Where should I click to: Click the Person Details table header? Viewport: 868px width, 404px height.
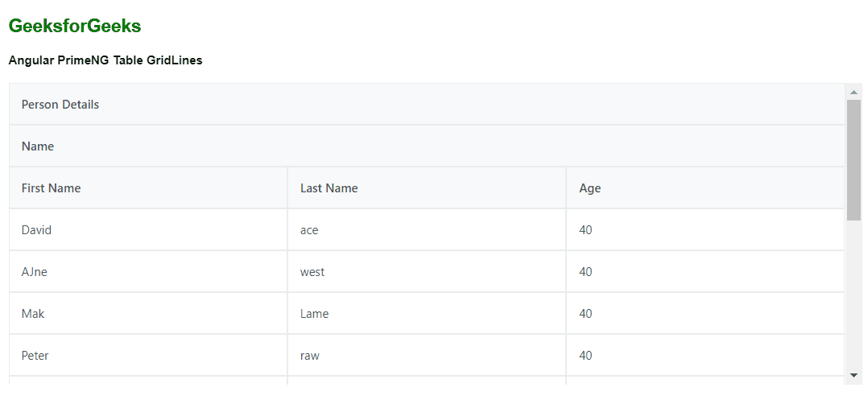60,105
